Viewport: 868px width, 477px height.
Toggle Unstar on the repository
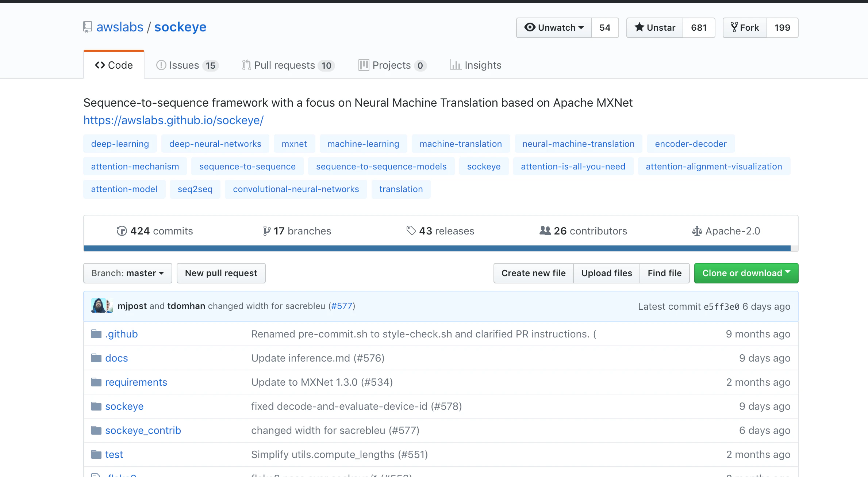(x=655, y=28)
